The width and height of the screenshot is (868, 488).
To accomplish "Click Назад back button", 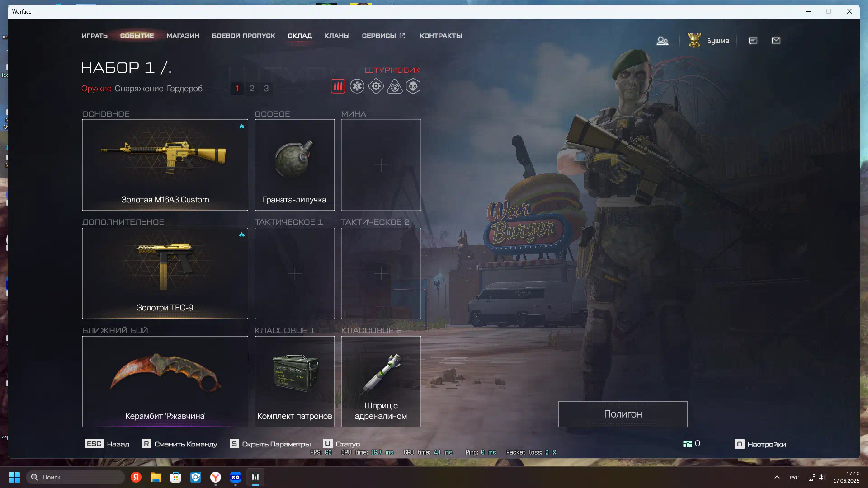I will [x=107, y=444].
